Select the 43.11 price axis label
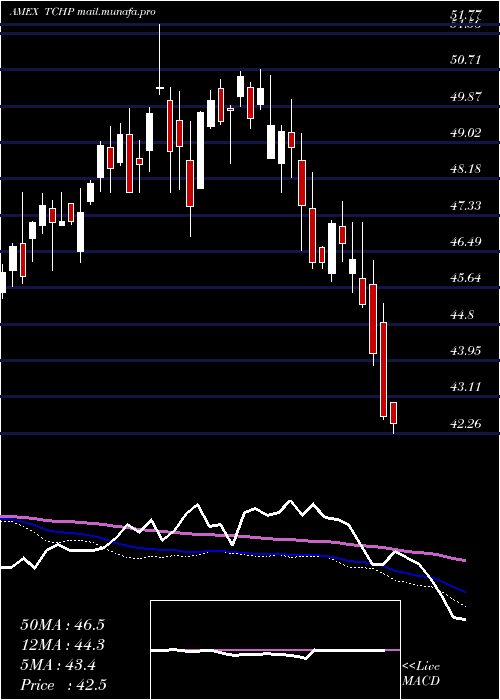Screen dimensions: 500x700 466,387
